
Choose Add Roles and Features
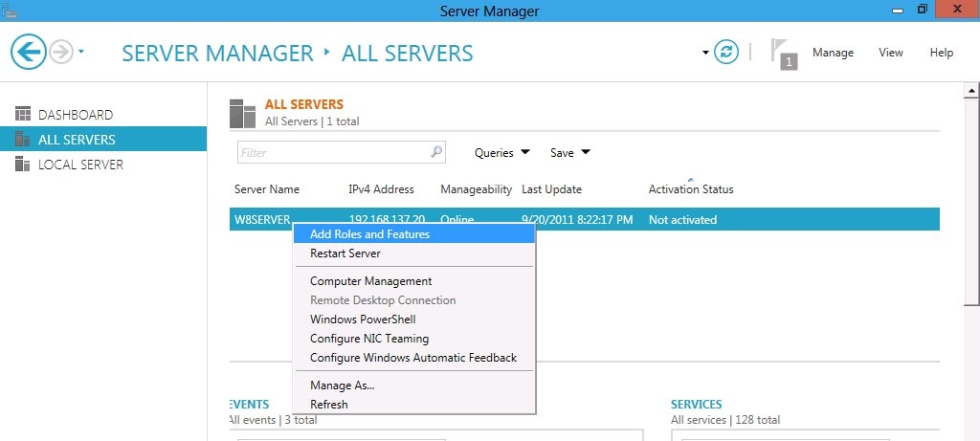click(x=413, y=234)
